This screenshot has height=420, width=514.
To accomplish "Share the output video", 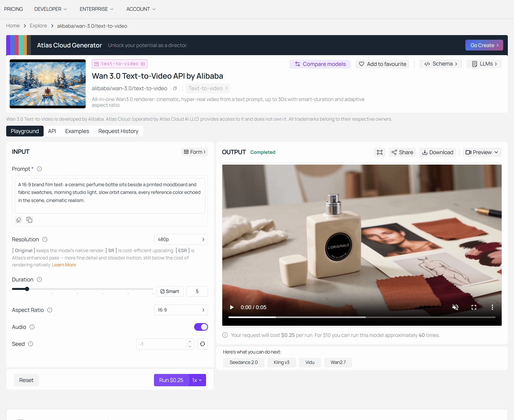I will point(402,152).
